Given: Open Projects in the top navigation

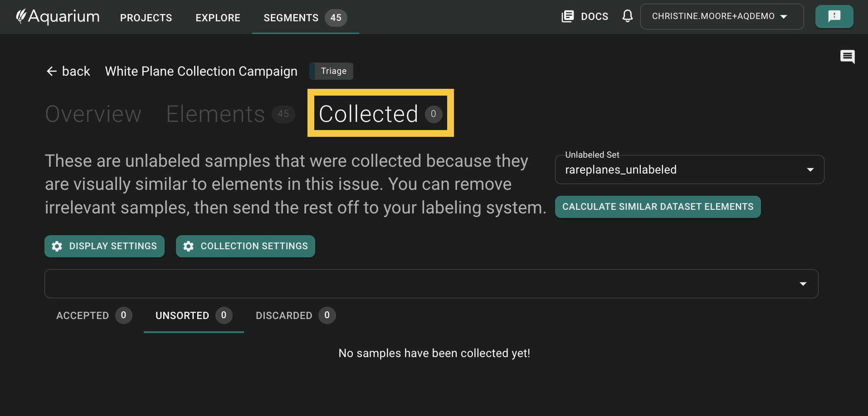Looking at the screenshot, I should [x=146, y=18].
